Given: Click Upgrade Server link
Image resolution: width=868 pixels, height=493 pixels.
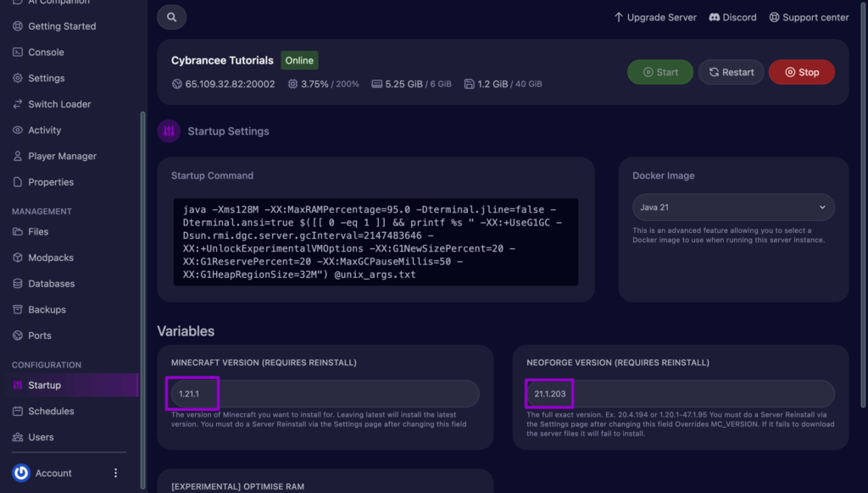Looking at the screenshot, I should click(x=655, y=17).
